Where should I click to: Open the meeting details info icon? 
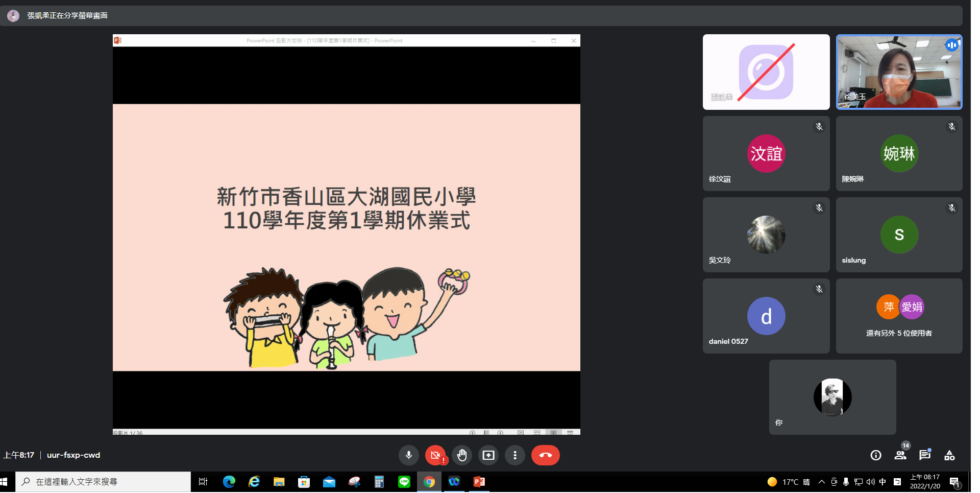point(876,455)
